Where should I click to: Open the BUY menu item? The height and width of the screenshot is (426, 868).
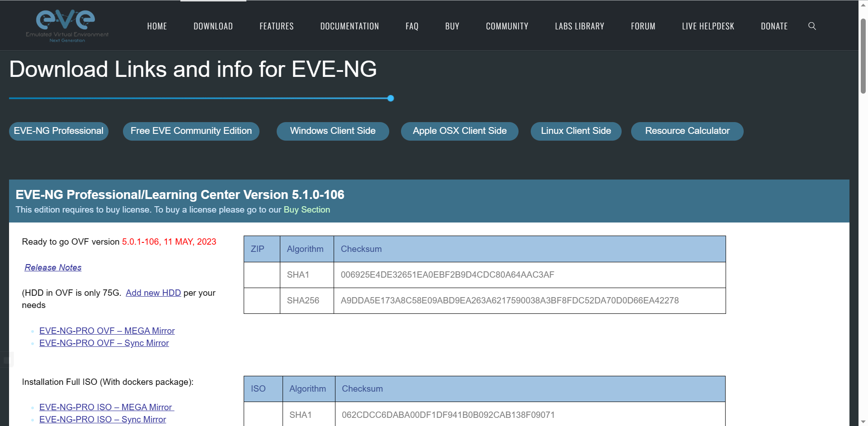click(452, 26)
